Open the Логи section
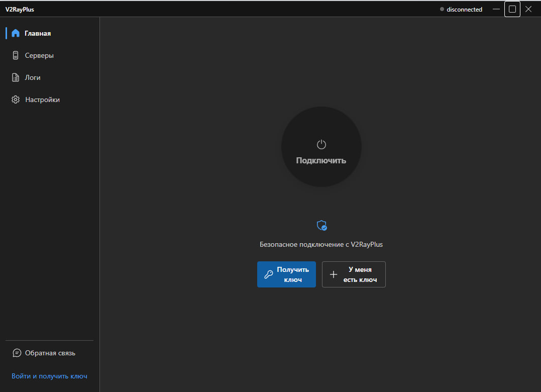 coord(50,77)
